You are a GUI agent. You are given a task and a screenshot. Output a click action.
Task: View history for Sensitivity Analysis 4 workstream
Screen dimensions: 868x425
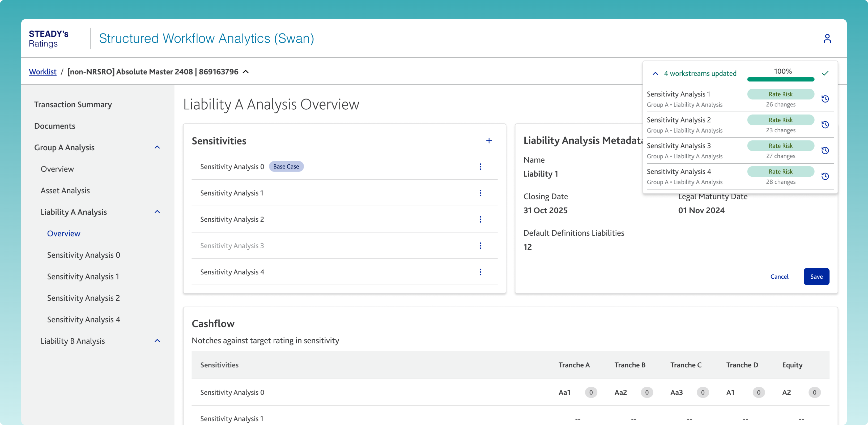(825, 176)
